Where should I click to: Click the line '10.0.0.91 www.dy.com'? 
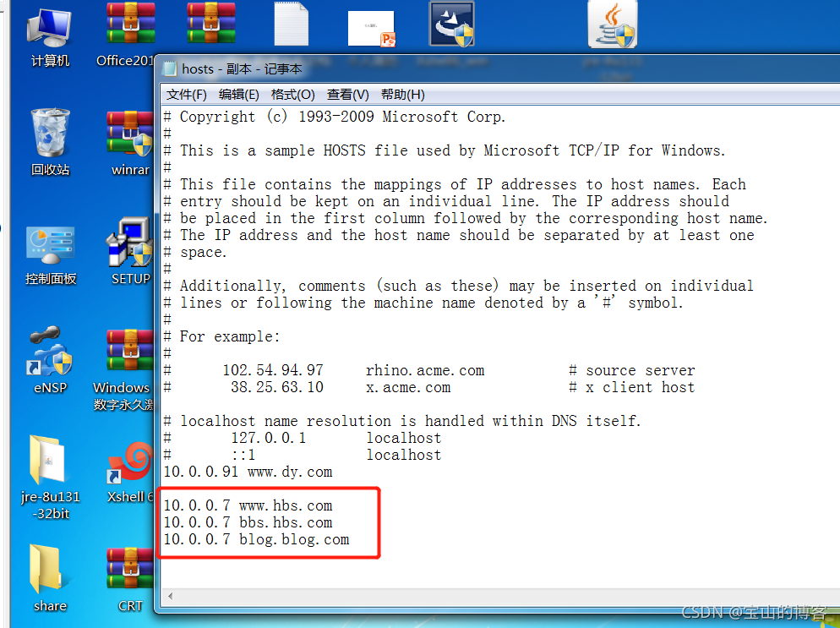[248, 472]
